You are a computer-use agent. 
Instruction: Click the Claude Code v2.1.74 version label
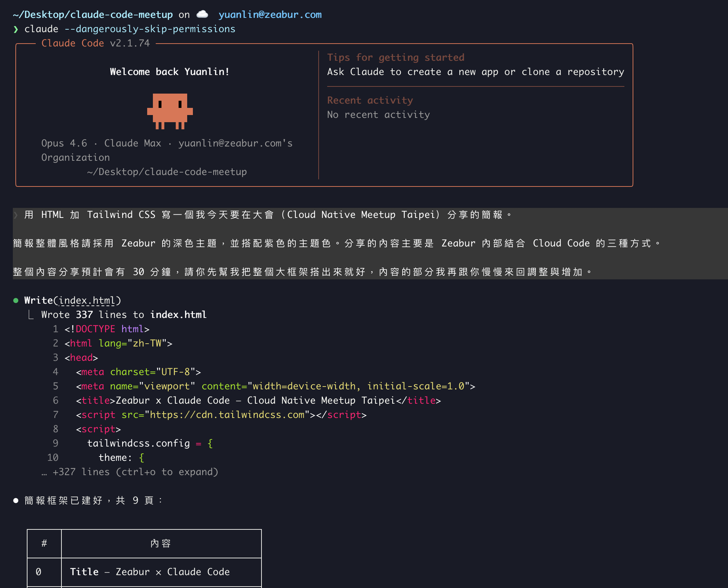96,43
